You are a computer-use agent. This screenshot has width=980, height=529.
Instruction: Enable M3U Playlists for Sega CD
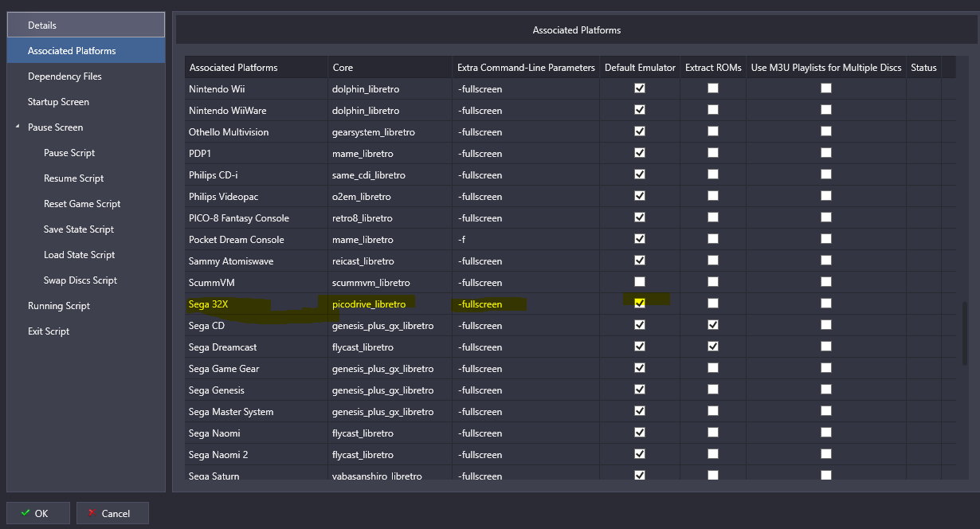(x=826, y=325)
